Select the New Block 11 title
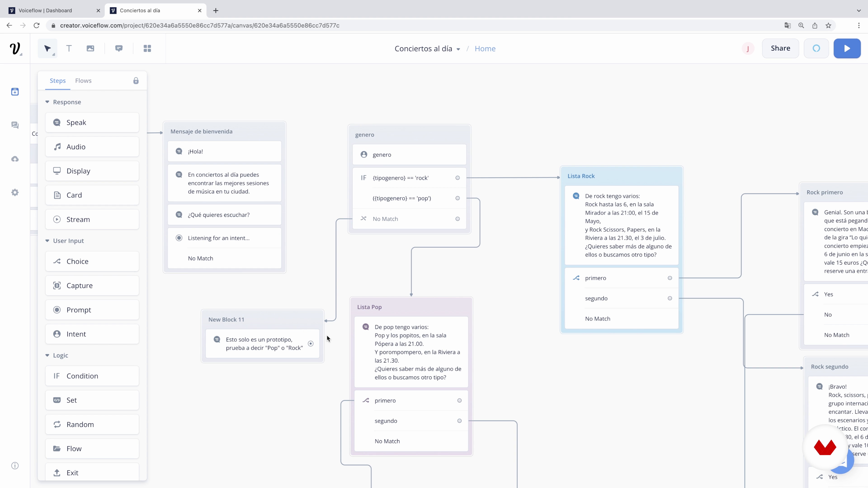This screenshot has width=868, height=488. [x=226, y=320]
